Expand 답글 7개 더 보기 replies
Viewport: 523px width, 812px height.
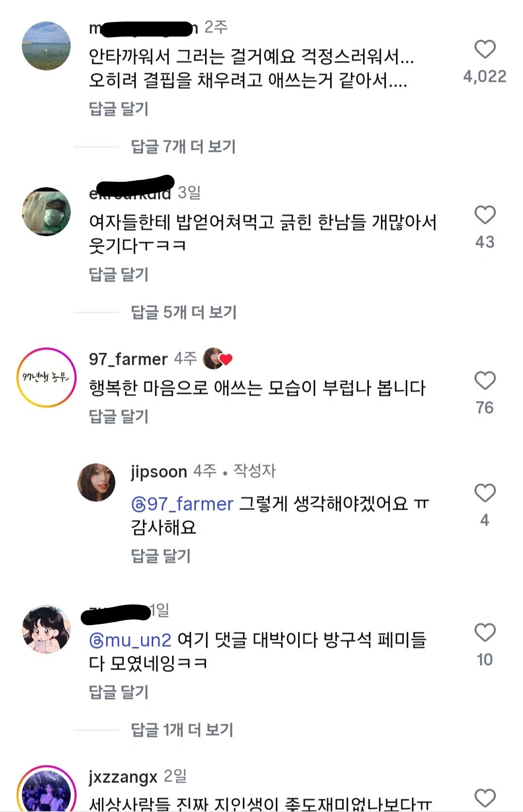(183, 146)
